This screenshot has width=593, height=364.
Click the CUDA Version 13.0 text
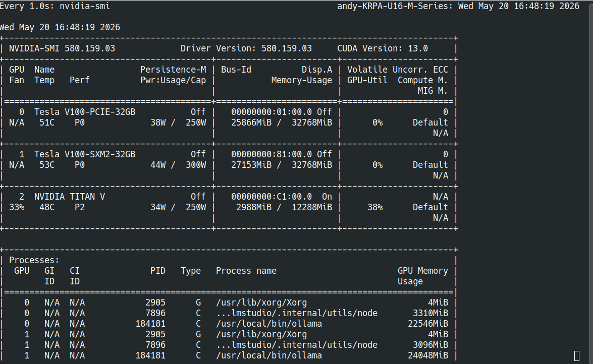click(x=383, y=48)
